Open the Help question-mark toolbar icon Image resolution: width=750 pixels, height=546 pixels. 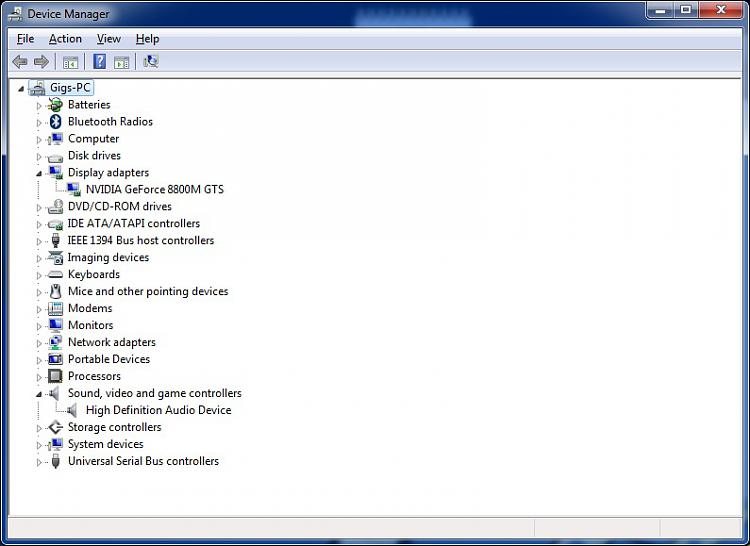click(99, 61)
